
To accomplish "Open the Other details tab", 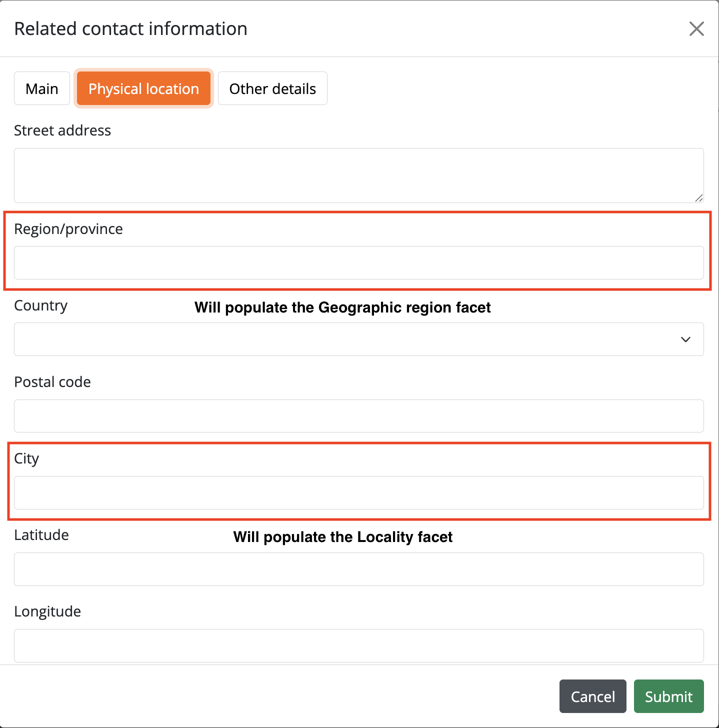I will click(272, 88).
